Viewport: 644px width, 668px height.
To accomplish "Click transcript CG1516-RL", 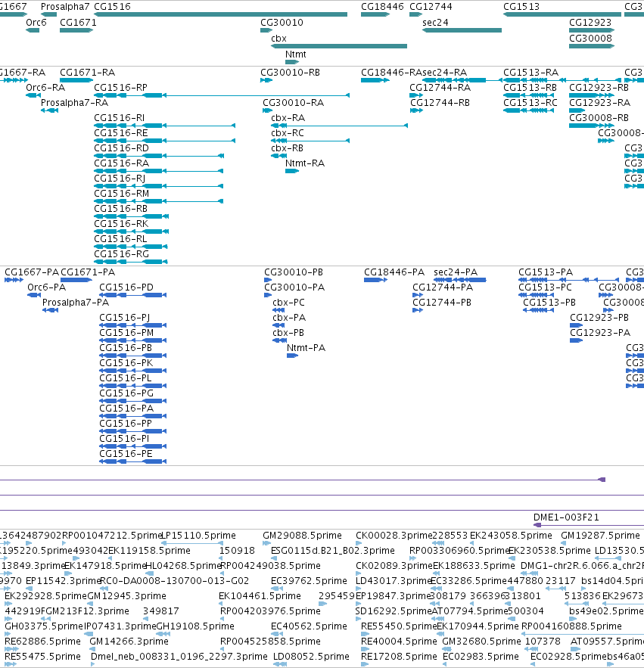I will (x=131, y=247).
